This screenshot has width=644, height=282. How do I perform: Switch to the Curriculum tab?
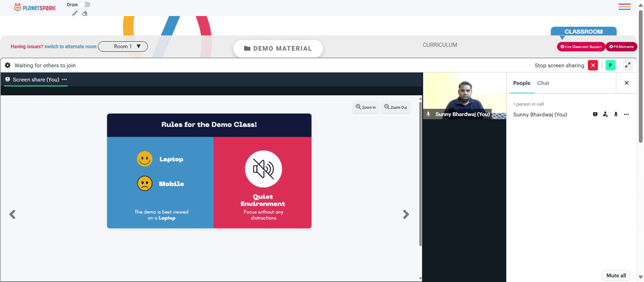[x=440, y=44]
